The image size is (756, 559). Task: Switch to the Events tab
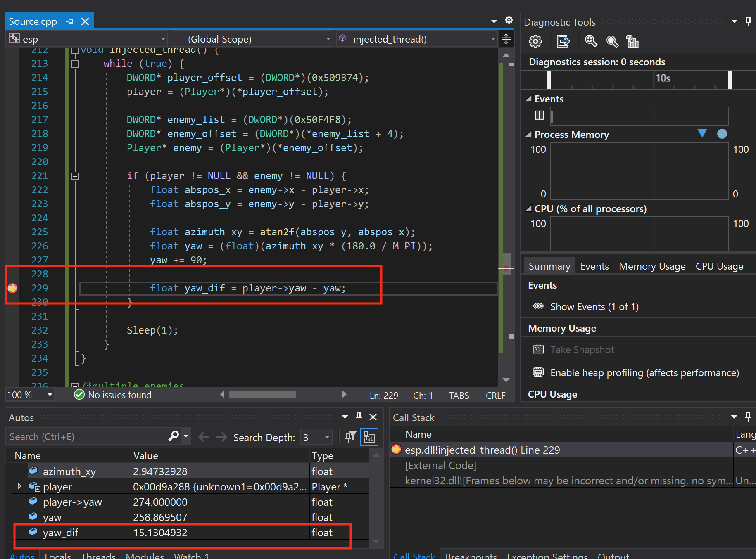pos(594,266)
